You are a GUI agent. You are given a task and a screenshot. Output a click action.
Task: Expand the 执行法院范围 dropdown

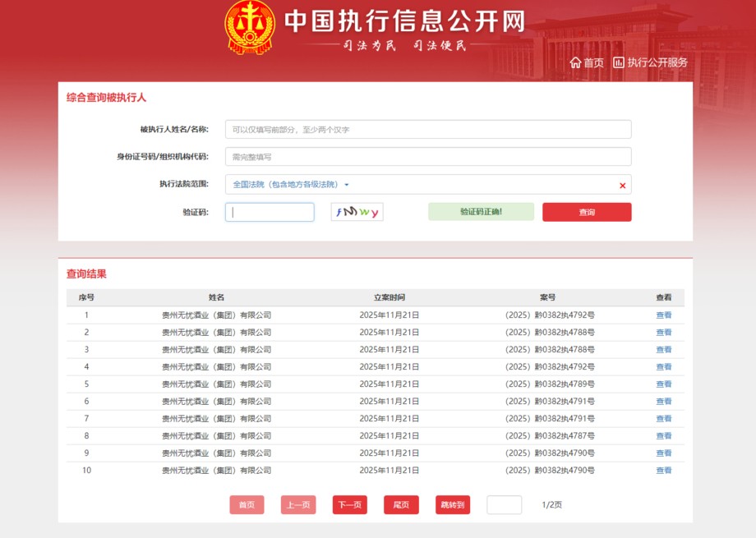(x=427, y=185)
